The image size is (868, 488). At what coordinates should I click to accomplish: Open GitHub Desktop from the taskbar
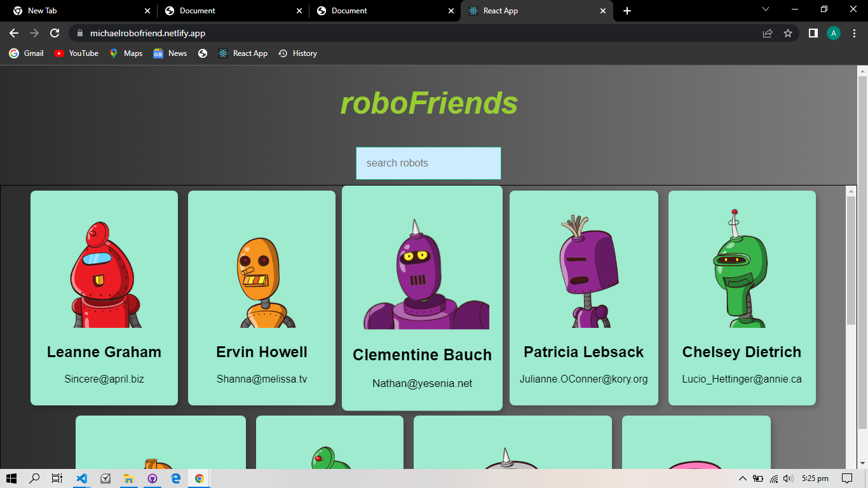click(153, 478)
